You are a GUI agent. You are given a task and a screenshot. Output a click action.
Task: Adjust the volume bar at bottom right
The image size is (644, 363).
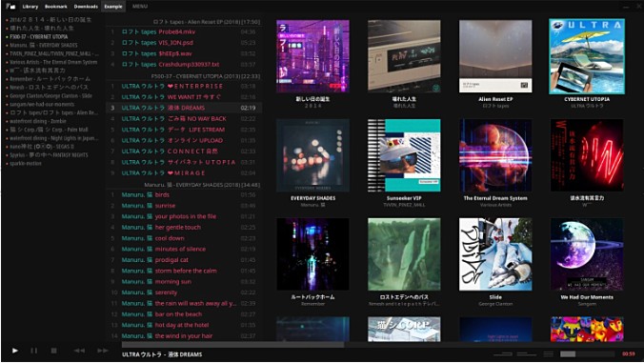click(x=588, y=353)
